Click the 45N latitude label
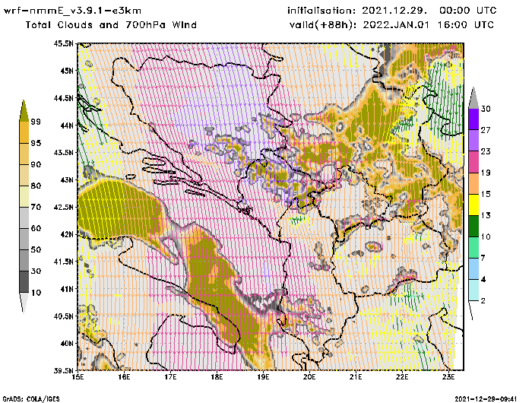This screenshot has height=403, width=532. tap(67, 71)
